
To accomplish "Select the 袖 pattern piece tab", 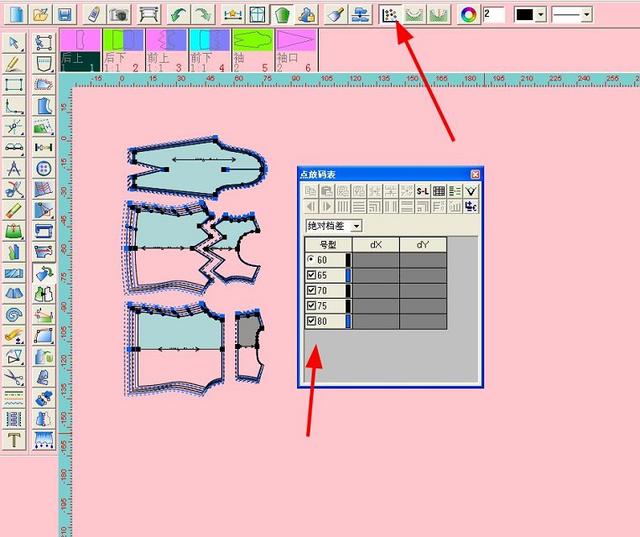I will click(253, 51).
